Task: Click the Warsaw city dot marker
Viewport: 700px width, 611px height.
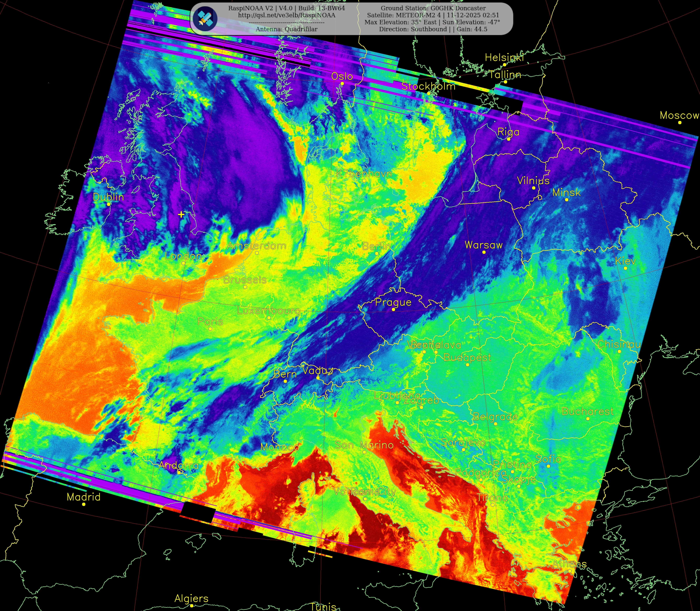Action: tap(484, 252)
